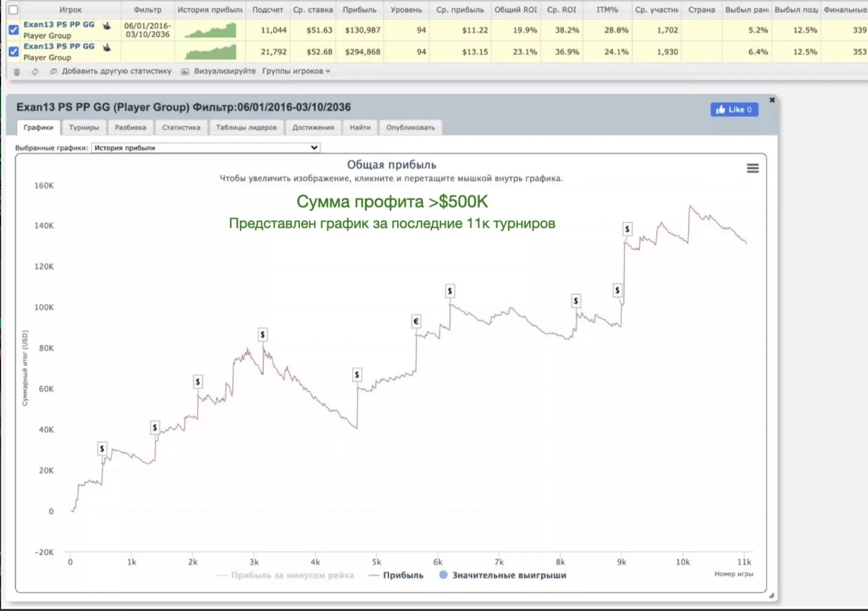Click the $ win marker near game 500
Viewport: 868px width, 611px height.
pyautogui.click(x=102, y=448)
